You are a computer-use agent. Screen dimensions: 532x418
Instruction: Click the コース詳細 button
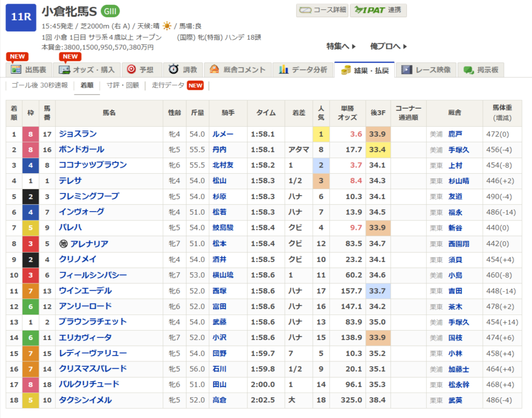click(x=322, y=10)
